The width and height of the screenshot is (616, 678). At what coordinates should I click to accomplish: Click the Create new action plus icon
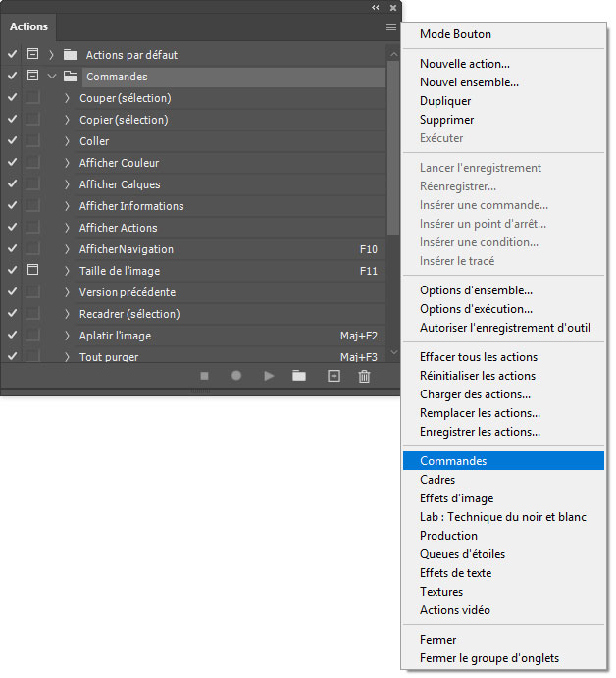pos(334,376)
